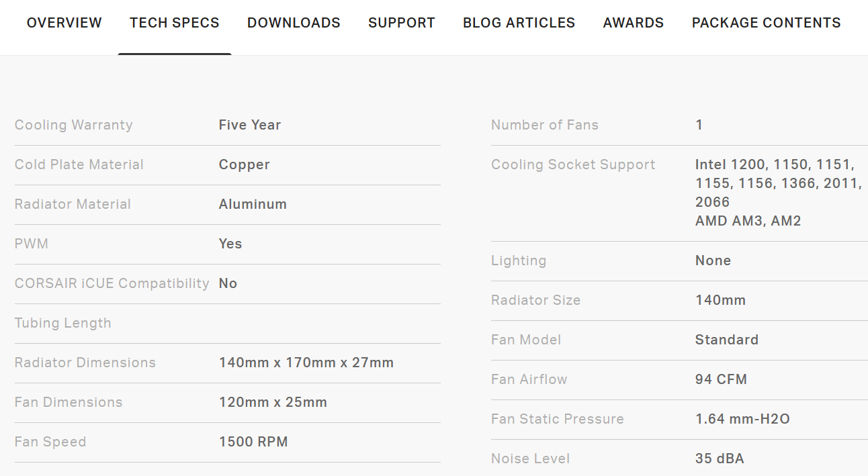Switch to the Downloads tab
The width and height of the screenshot is (868, 476).
294,23
